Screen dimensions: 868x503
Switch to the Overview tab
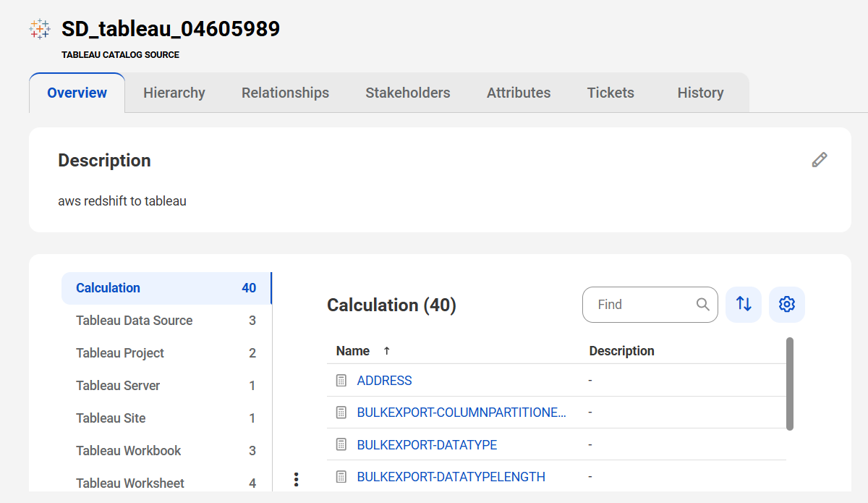pos(77,93)
